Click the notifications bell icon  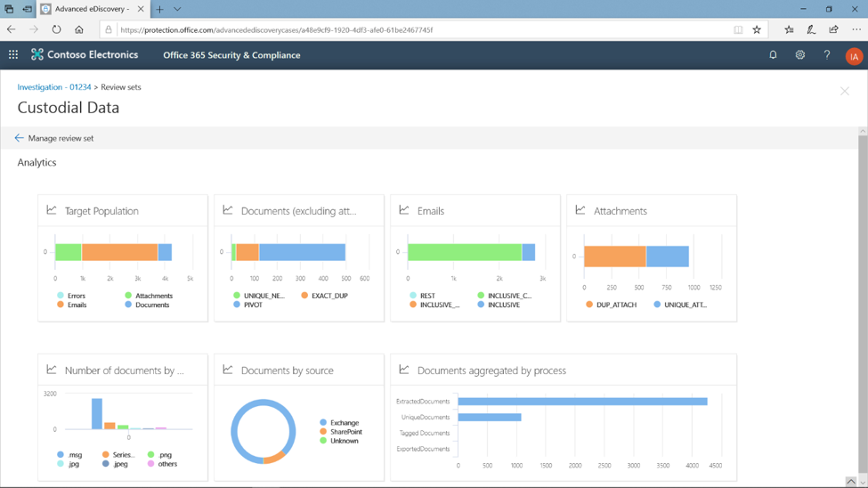tap(773, 55)
